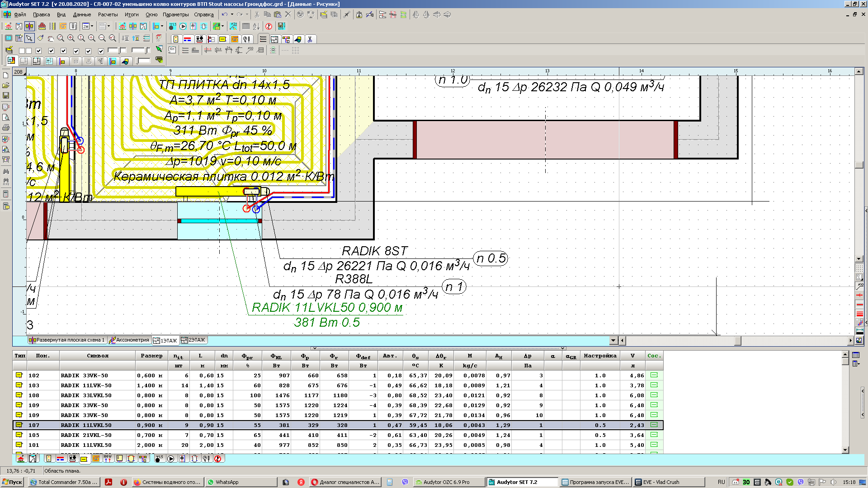This screenshot has height=488, width=868.
Task: Toggle the last checked layer checkbox
Action: click(101, 51)
